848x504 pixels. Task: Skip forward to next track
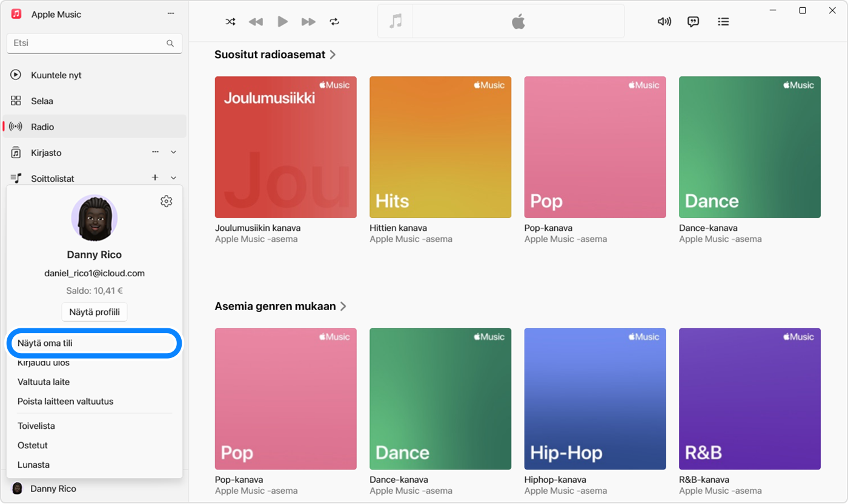pyautogui.click(x=308, y=22)
